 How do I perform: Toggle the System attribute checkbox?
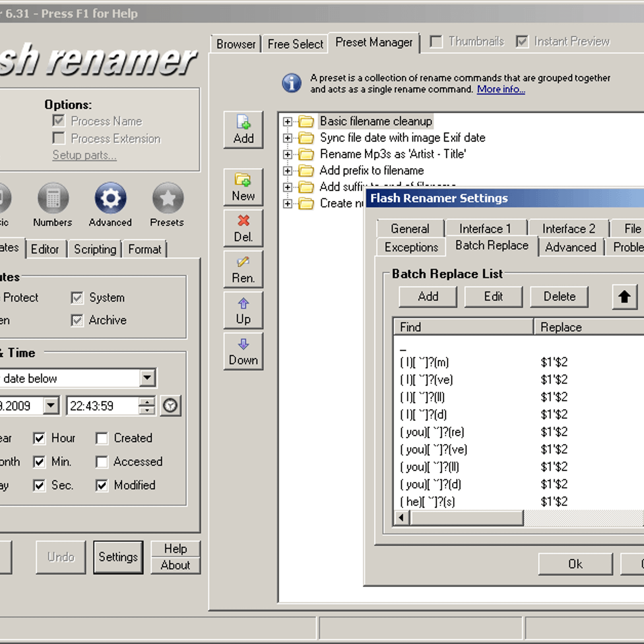(77, 297)
